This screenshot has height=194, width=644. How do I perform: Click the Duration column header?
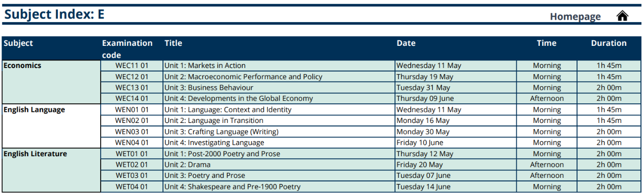point(609,43)
